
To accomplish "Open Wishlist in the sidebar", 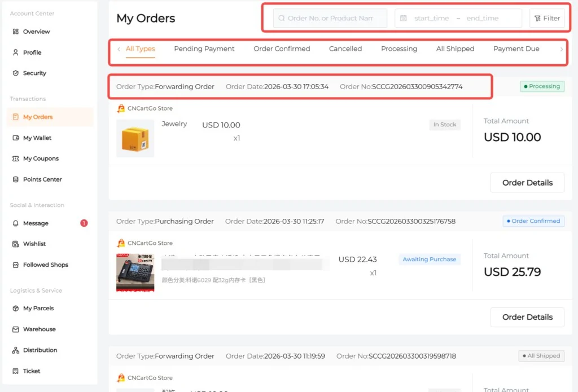I will coord(34,244).
